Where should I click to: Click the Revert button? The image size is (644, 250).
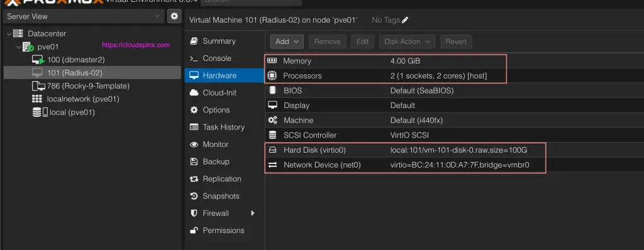(456, 41)
